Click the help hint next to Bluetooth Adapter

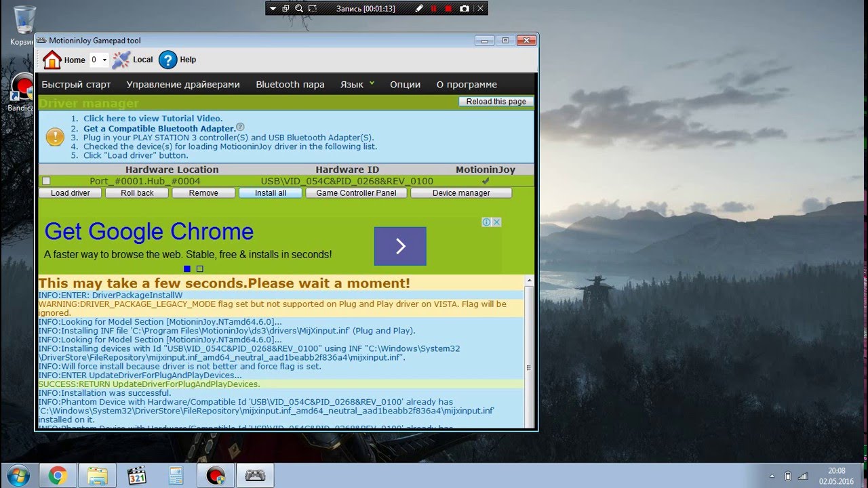tap(240, 127)
